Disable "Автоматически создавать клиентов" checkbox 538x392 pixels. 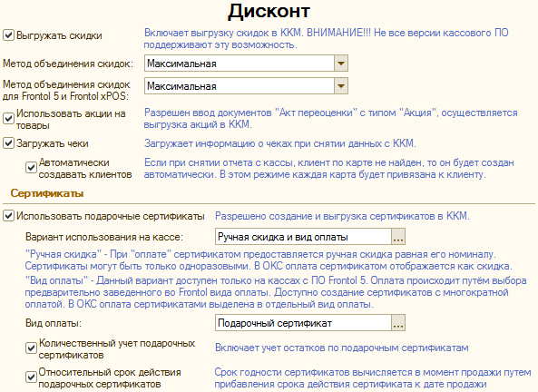click(31, 168)
